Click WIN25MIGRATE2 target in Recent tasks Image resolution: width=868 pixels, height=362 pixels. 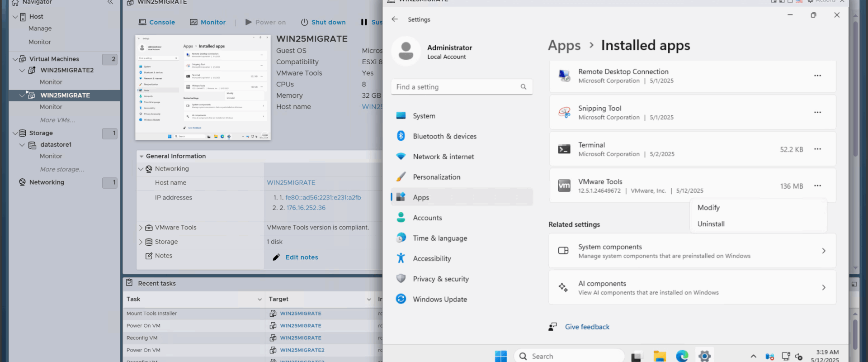click(x=302, y=350)
